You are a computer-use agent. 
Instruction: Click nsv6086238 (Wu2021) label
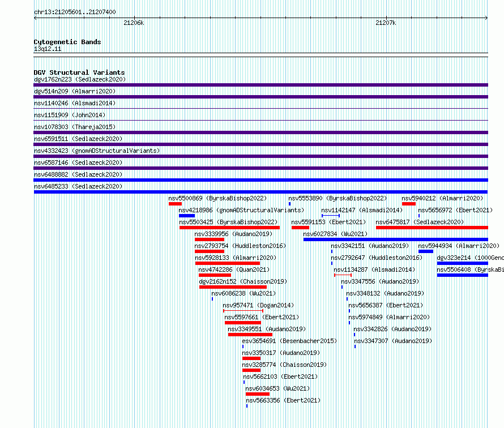pos(244,293)
